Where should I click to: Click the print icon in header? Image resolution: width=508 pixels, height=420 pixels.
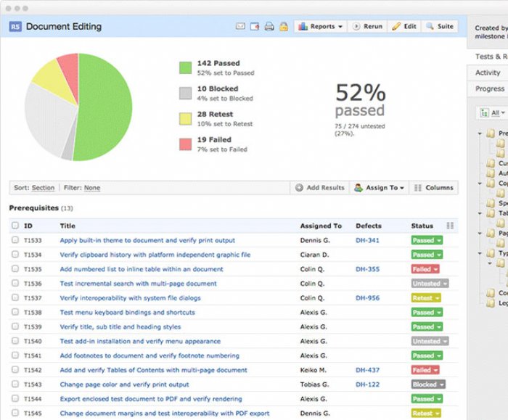point(269,27)
